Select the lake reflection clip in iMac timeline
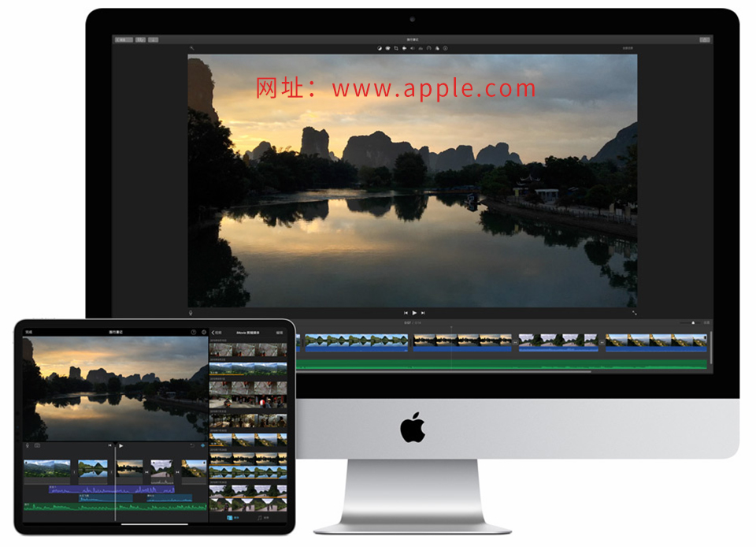 click(x=356, y=343)
